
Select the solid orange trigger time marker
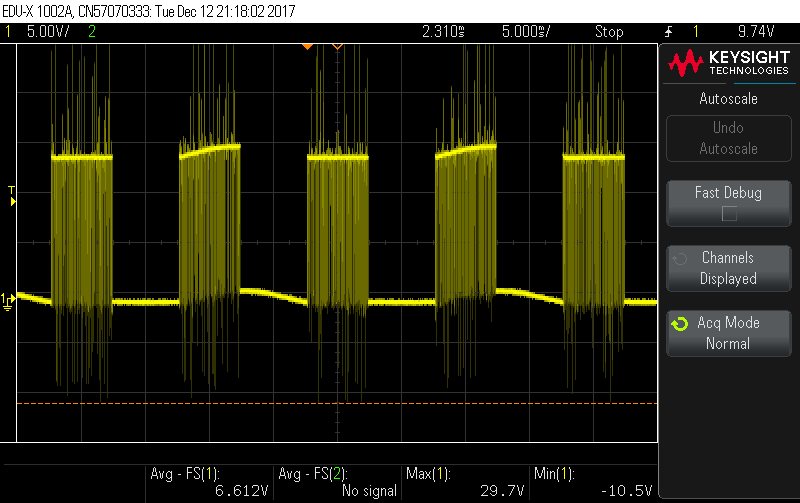pyautogui.click(x=307, y=47)
